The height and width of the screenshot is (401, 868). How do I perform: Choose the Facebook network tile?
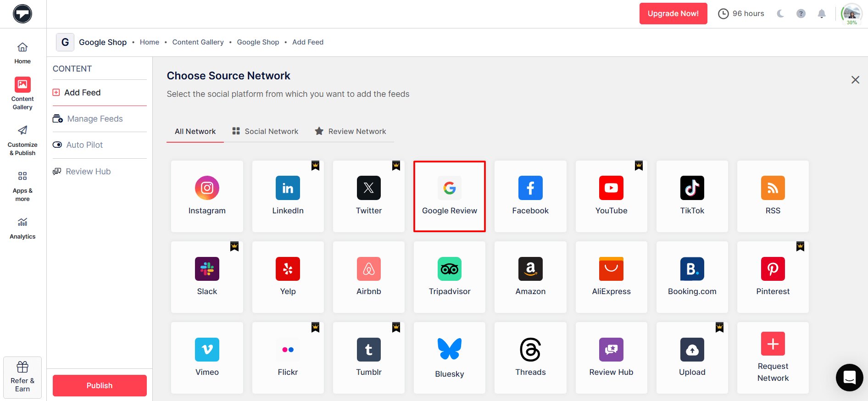530,196
